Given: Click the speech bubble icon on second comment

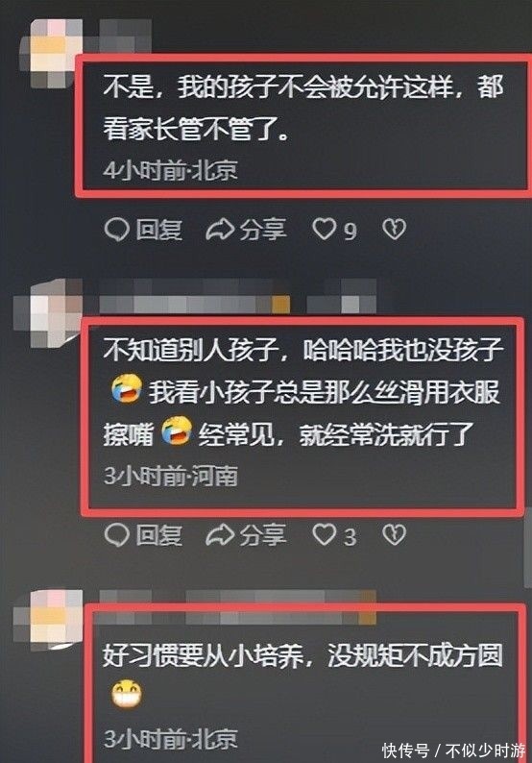Looking at the screenshot, I should click(x=116, y=535).
